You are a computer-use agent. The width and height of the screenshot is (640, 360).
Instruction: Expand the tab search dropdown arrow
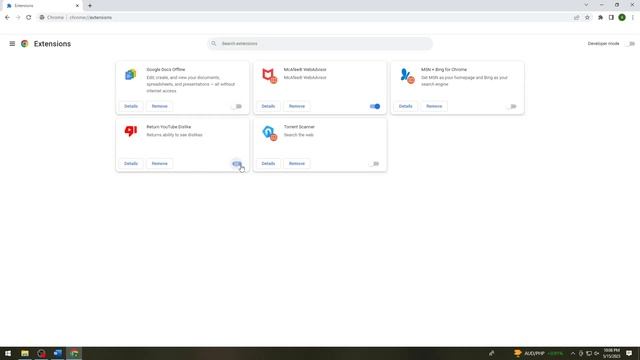click(586, 5)
